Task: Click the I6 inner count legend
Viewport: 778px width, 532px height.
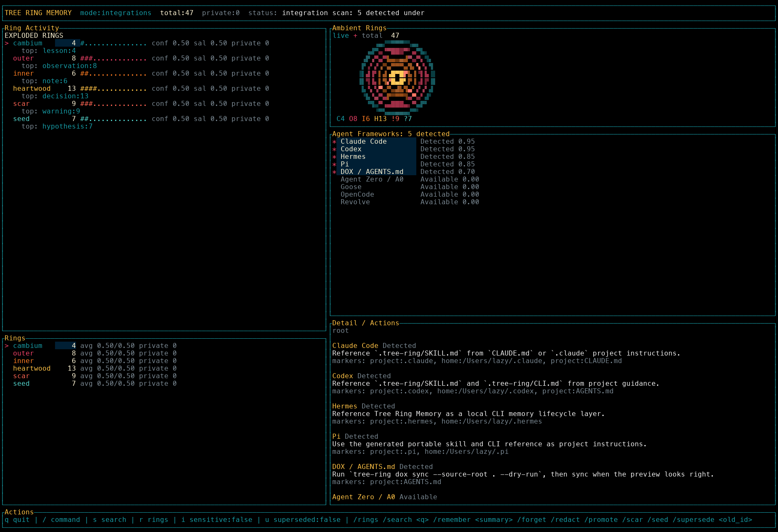Action: pos(366,119)
